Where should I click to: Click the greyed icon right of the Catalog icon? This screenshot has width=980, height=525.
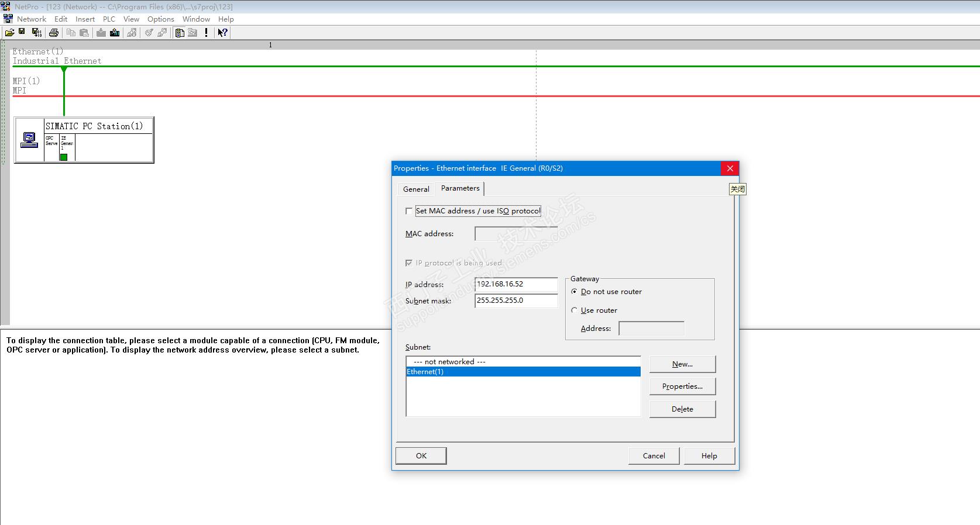point(192,33)
